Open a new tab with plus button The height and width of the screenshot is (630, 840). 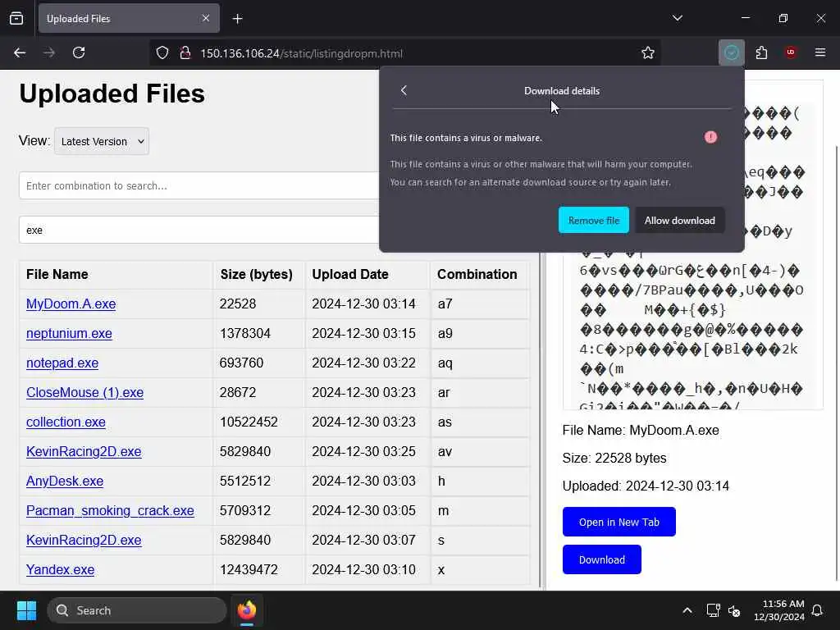238,19
